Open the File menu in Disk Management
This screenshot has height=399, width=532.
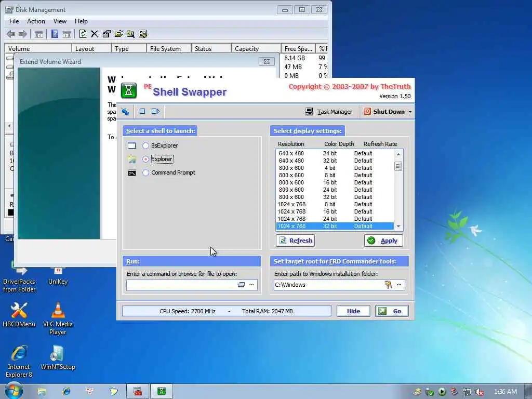pyautogui.click(x=14, y=21)
